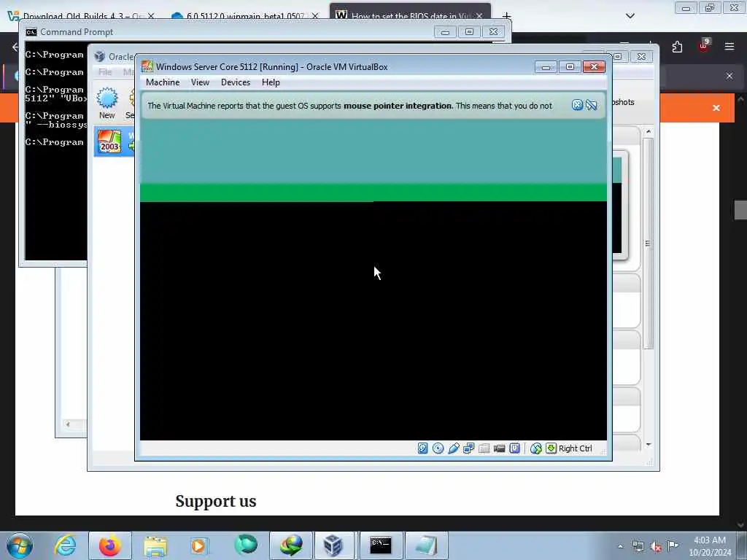Focus the Command Prompt window title
The width and height of the screenshot is (747, 560).
point(77,32)
